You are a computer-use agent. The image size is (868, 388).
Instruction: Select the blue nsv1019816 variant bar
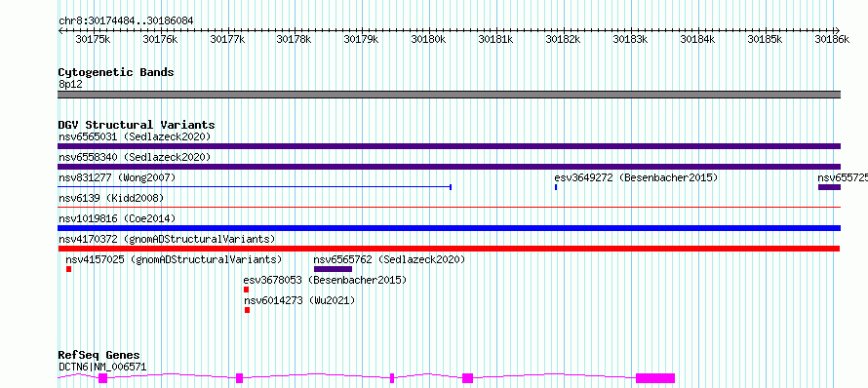pos(449,228)
